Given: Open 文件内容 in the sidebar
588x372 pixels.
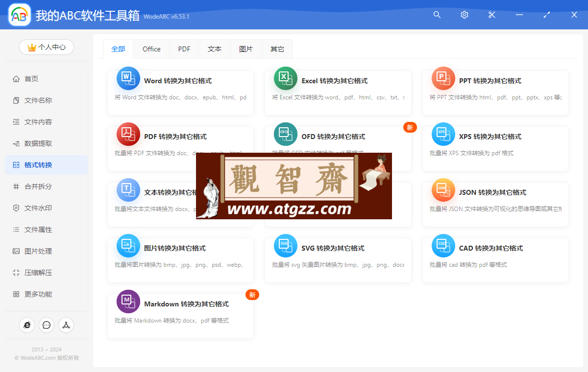Looking at the screenshot, I should 47,122.
